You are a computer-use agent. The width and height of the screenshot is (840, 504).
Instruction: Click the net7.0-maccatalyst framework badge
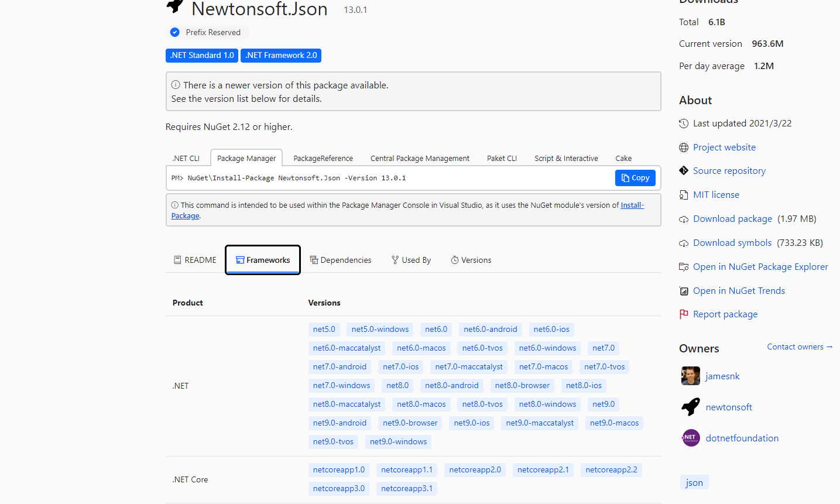click(x=469, y=367)
